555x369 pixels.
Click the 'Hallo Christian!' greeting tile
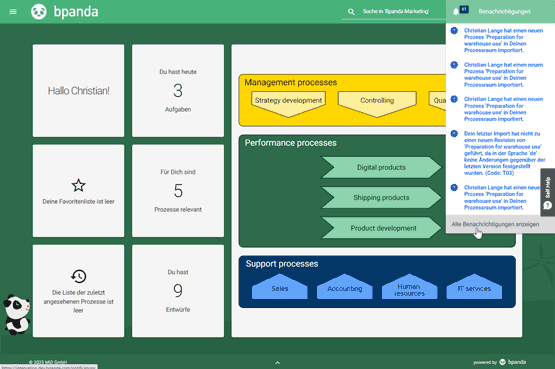pos(78,91)
